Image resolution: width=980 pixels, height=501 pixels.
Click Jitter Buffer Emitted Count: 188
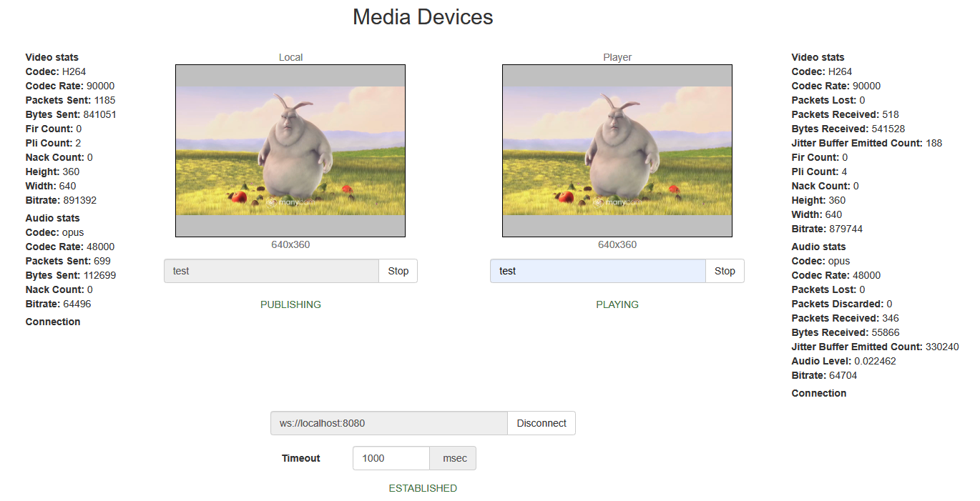pyautogui.click(x=867, y=143)
